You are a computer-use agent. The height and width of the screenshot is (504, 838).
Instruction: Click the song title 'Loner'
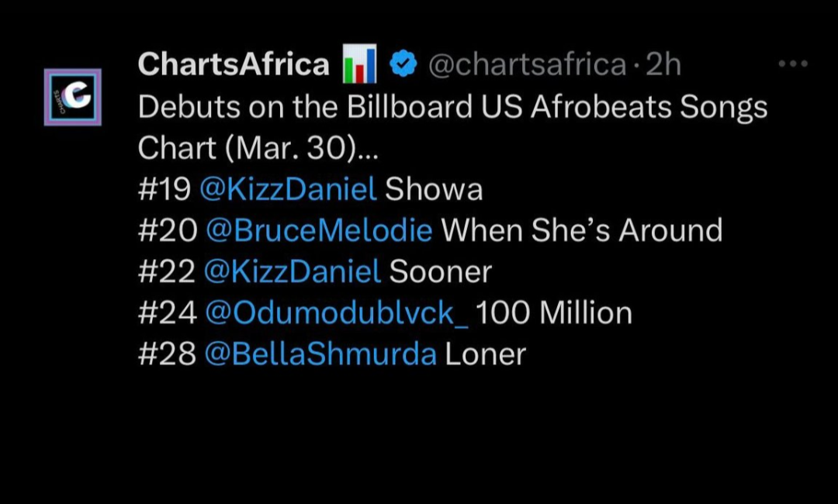(486, 354)
